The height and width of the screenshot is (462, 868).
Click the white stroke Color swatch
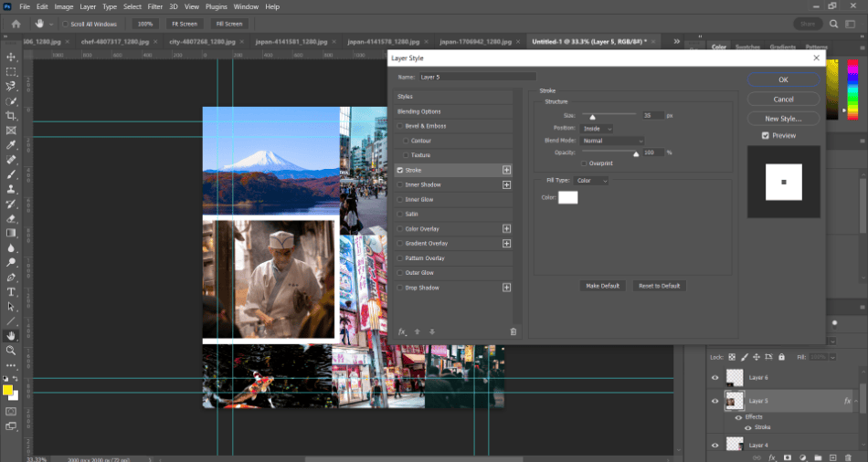click(568, 197)
